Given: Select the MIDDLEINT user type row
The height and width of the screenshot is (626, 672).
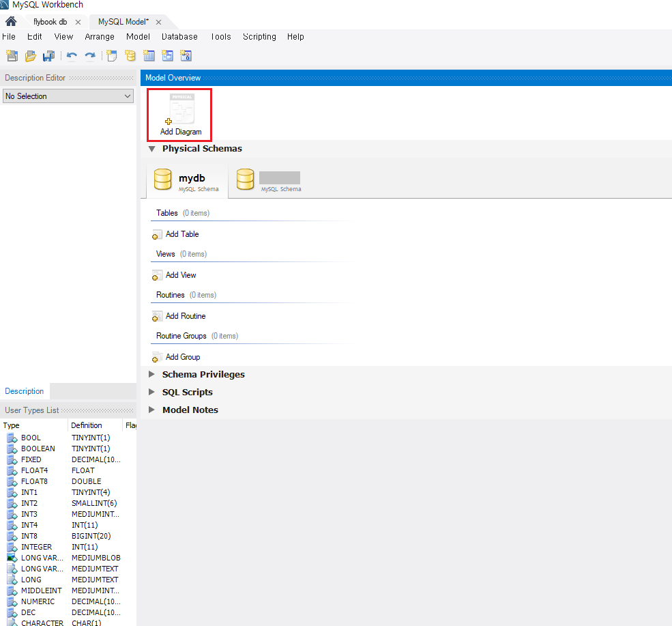Looking at the screenshot, I should pyautogui.click(x=69, y=591).
